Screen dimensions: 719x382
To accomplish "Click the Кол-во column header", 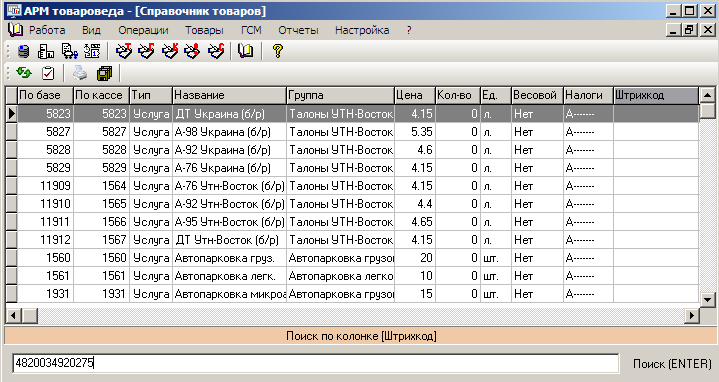I will point(458,95).
